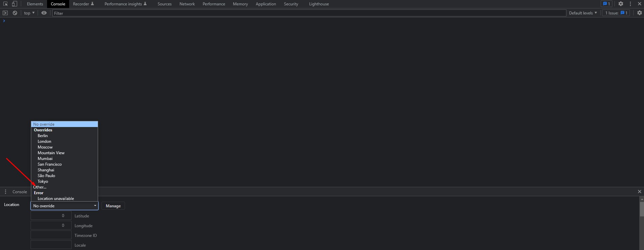
Task: Open the Application tab
Action: tap(266, 4)
